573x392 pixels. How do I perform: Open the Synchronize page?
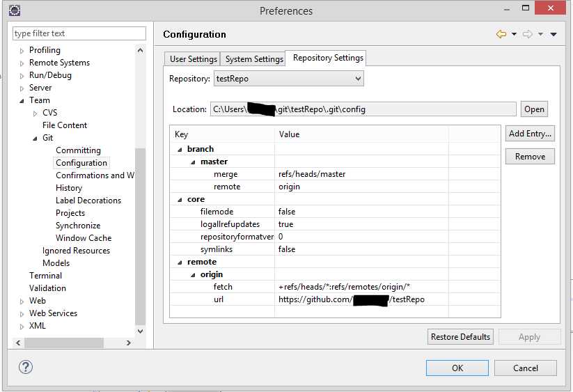(78, 226)
